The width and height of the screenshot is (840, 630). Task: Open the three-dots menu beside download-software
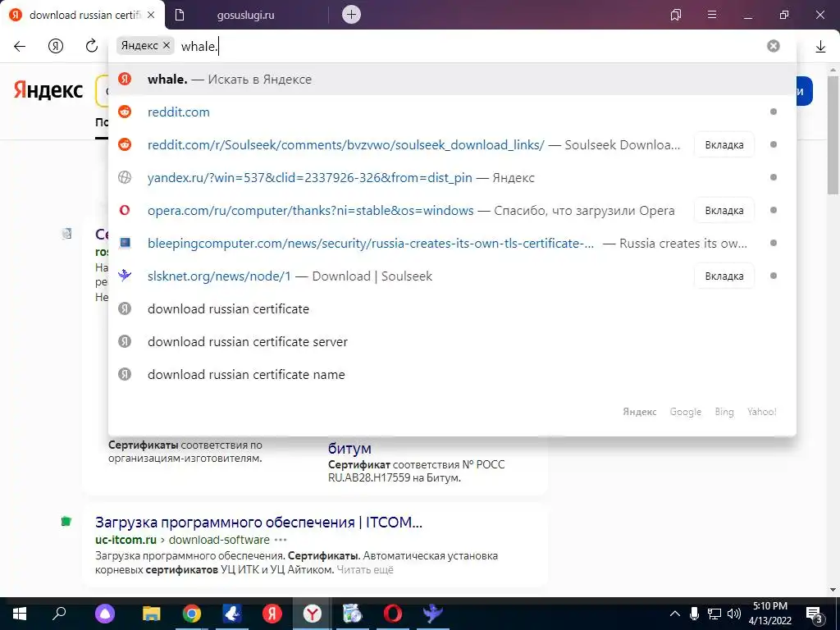click(281, 540)
